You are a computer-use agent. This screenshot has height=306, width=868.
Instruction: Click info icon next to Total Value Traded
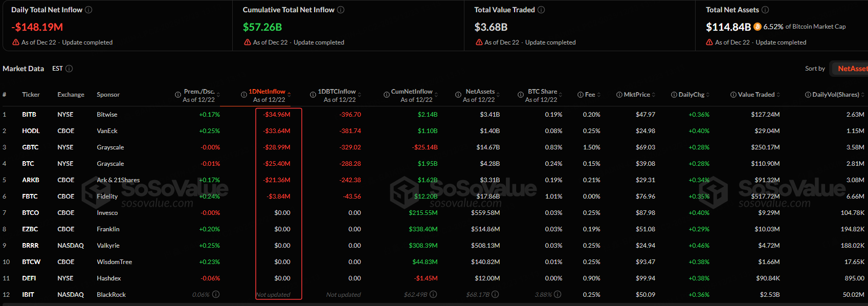[541, 10]
